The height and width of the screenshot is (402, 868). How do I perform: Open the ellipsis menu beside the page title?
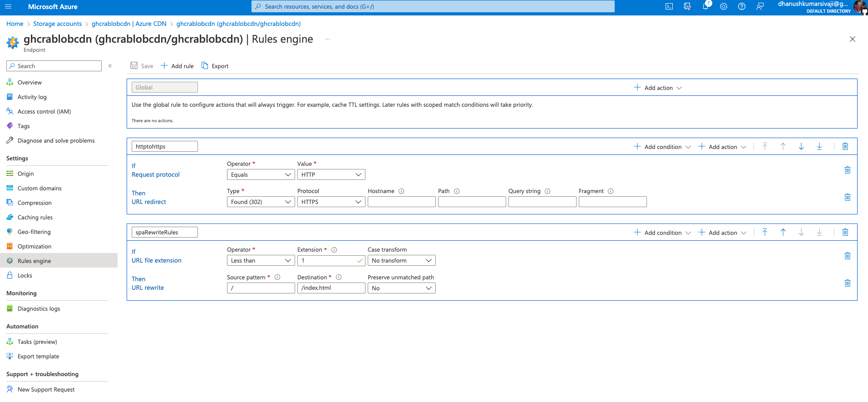click(x=328, y=39)
